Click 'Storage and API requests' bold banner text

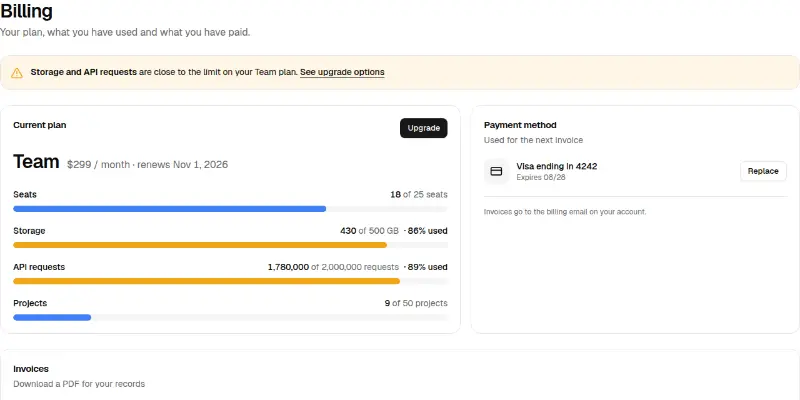(x=84, y=72)
